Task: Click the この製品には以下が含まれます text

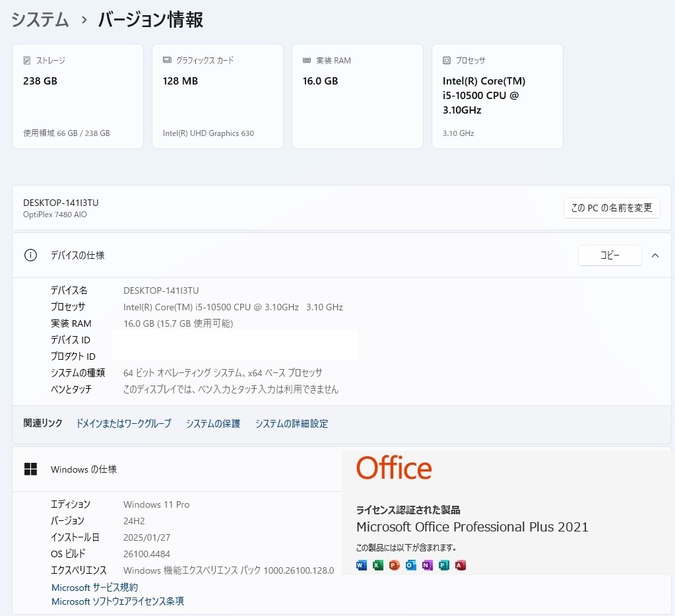Action: click(406, 547)
